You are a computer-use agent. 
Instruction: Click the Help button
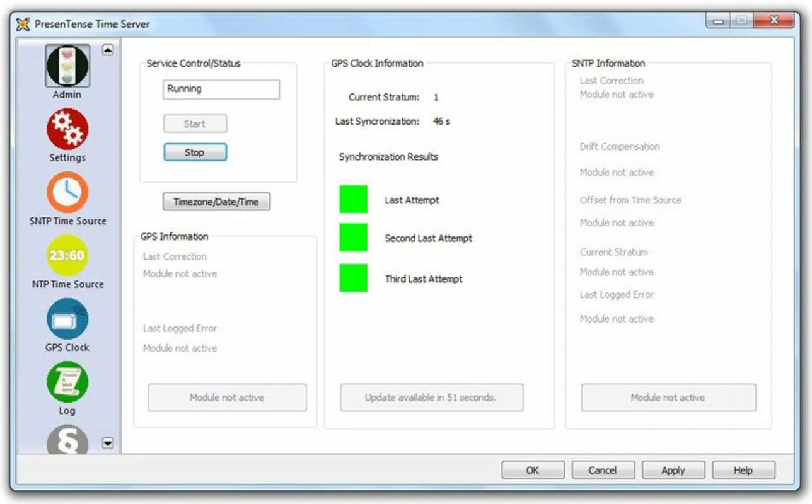[x=743, y=470]
